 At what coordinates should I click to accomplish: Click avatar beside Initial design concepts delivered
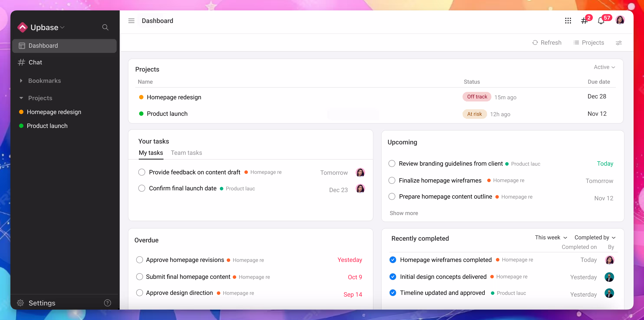[609, 277]
